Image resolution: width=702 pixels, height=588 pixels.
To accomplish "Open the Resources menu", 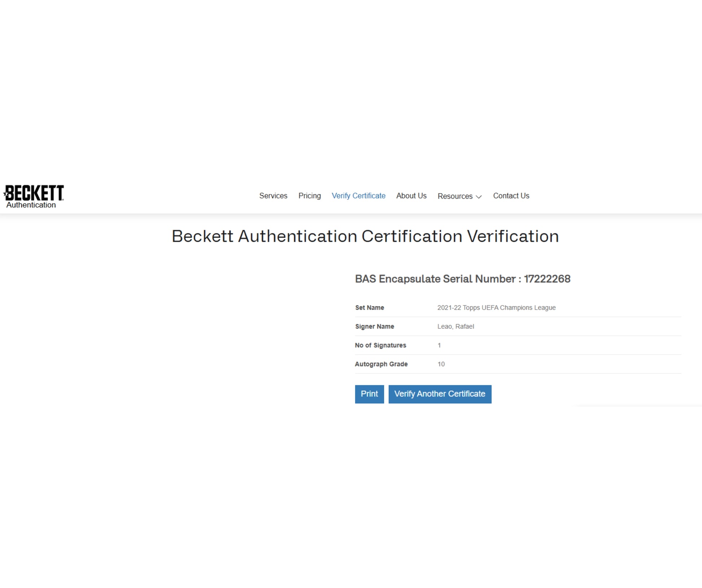I will (455, 196).
